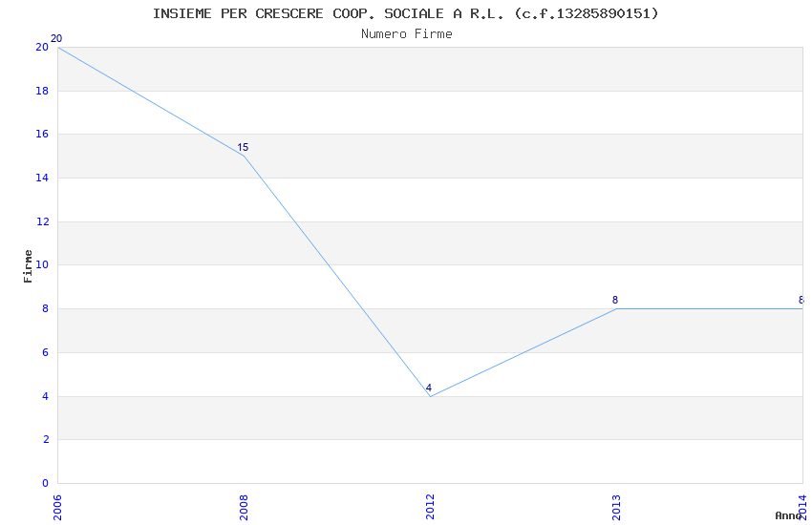Click the y-axis tick value 14
Image resolution: width=812 pixels, height=525 pixels.
pyautogui.click(x=42, y=178)
